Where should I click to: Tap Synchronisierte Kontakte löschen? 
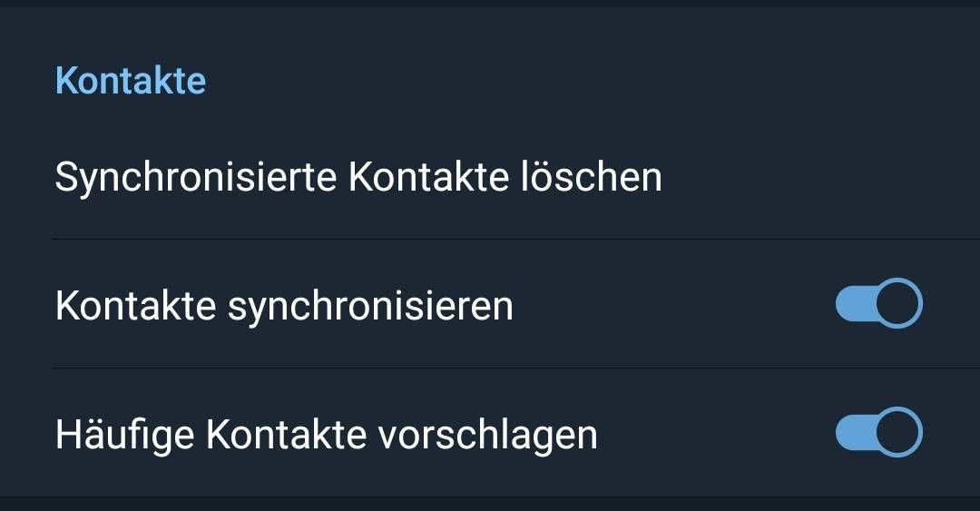click(358, 177)
